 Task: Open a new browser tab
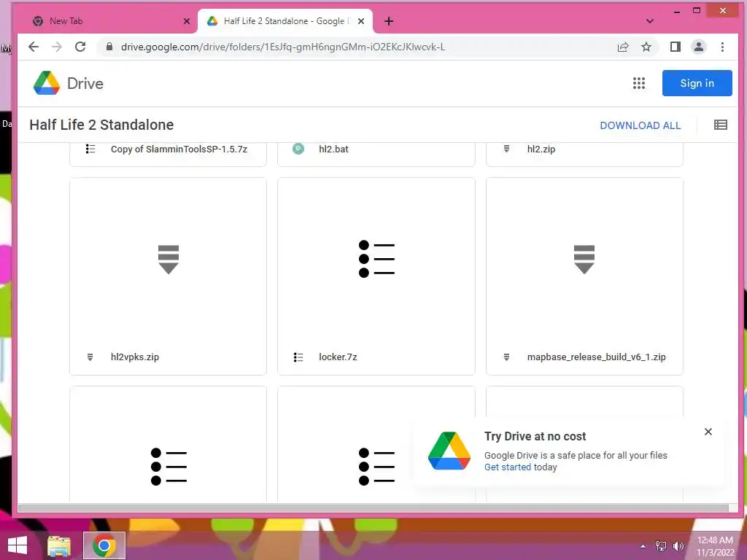click(x=389, y=21)
